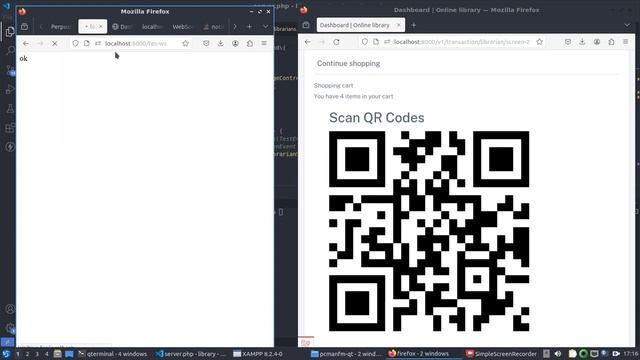The width and height of the screenshot is (640, 360).
Task: Expand tab list in Dashboard Firefox window
Action: [627, 25]
